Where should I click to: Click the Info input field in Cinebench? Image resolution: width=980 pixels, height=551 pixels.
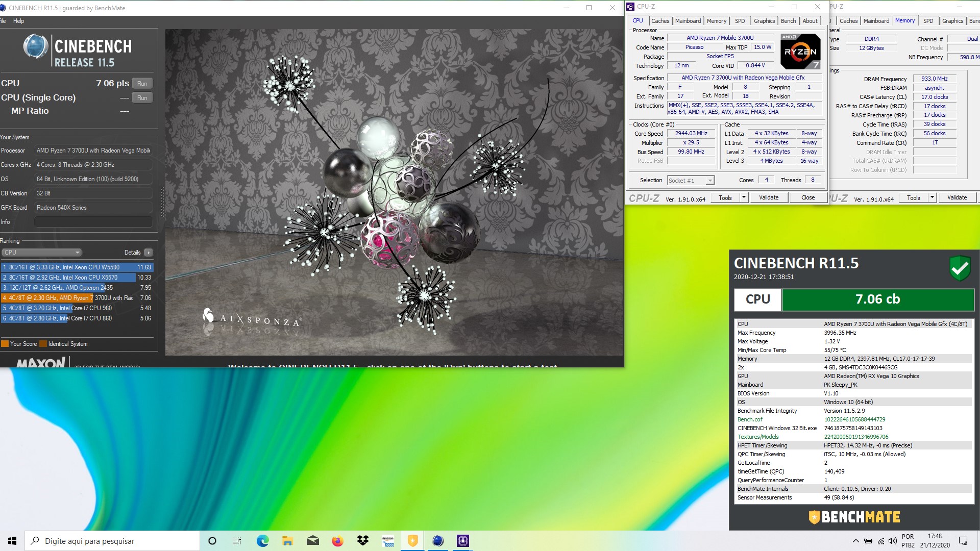click(x=93, y=222)
